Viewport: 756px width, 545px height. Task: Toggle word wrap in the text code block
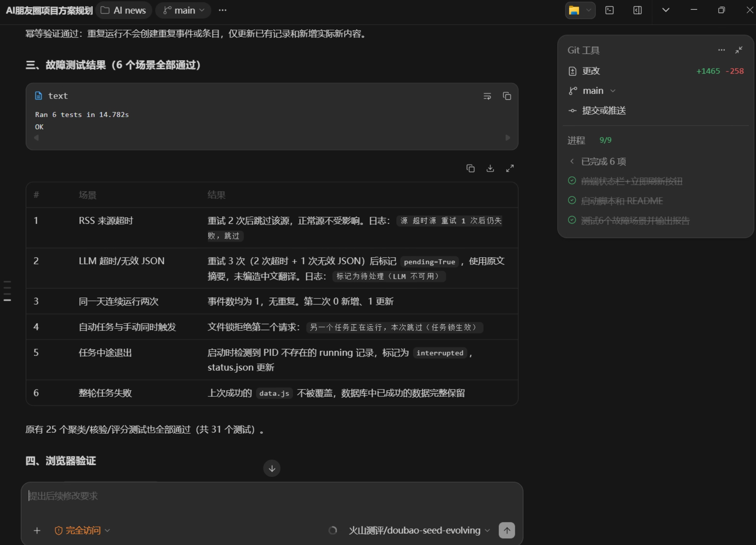tap(487, 96)
